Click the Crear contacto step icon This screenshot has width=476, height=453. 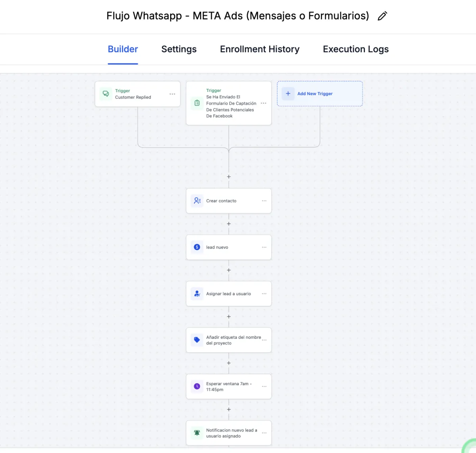197,201
